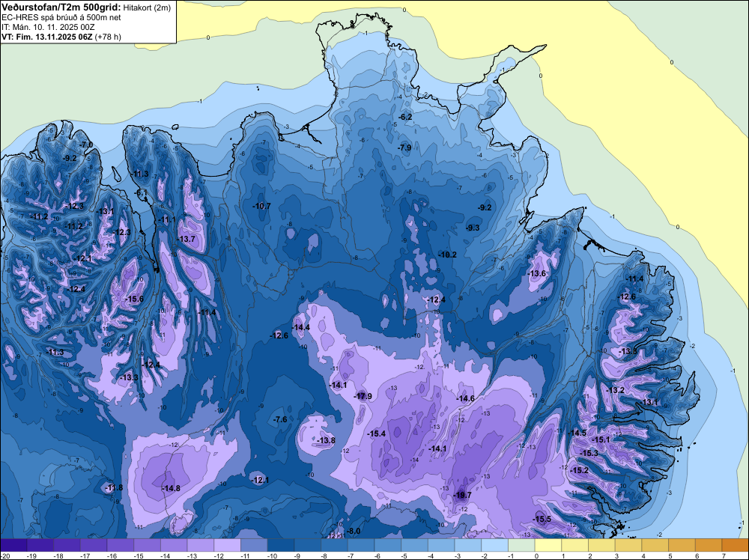Click the valid time 'VT: Fim. 13.11.2025 06Z'
749x560 pixels.
pyautogui.click(x=46, y=37)
